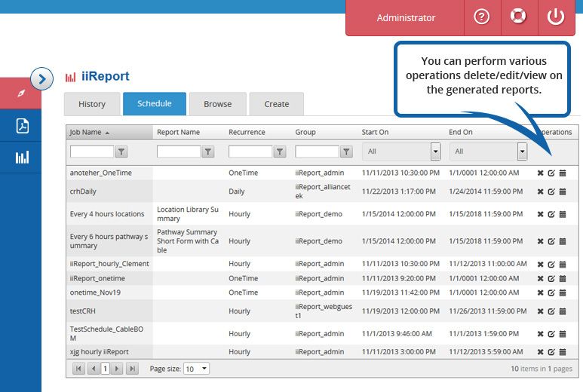
Task: Select the iiReport_webguest1 group cell
Action: [324, 311]
